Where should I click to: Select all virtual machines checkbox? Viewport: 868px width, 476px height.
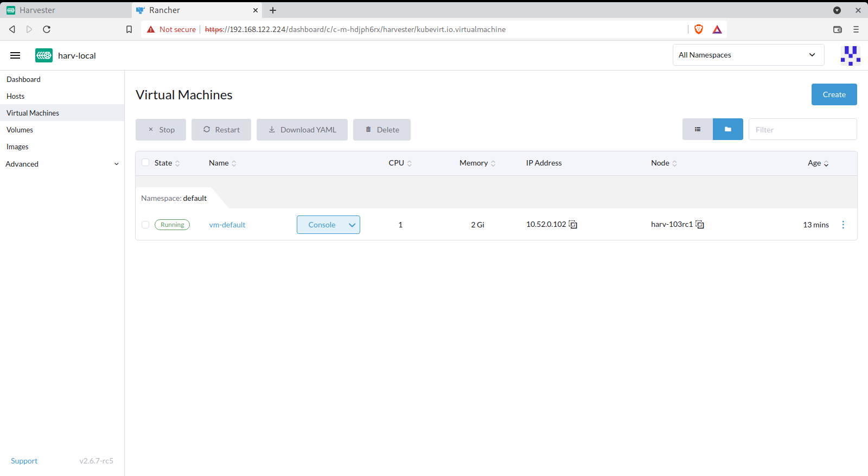pyautogui.click(x=145, y=162)
